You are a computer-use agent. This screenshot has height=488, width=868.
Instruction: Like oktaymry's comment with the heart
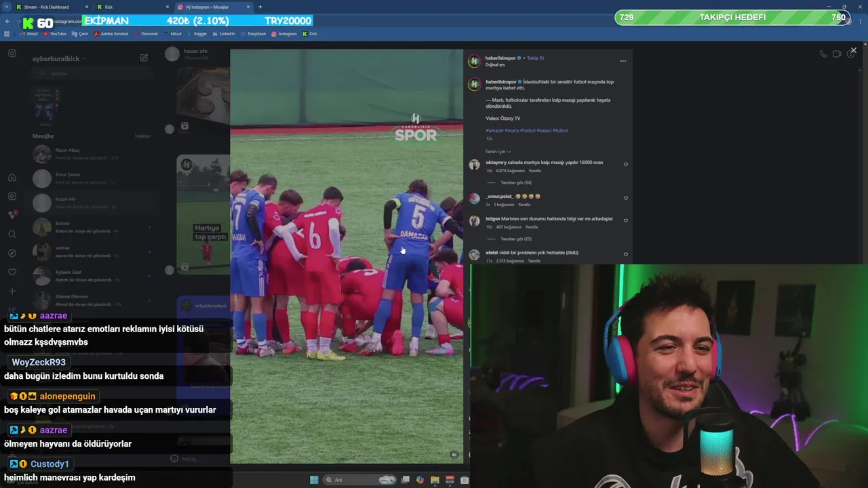[x=625, y=164]
